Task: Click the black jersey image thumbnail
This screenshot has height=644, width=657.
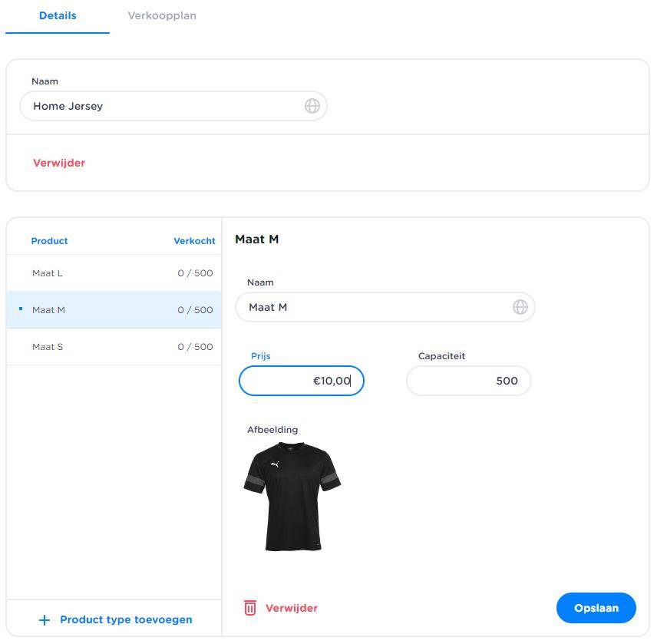Action: pos(292,496)
